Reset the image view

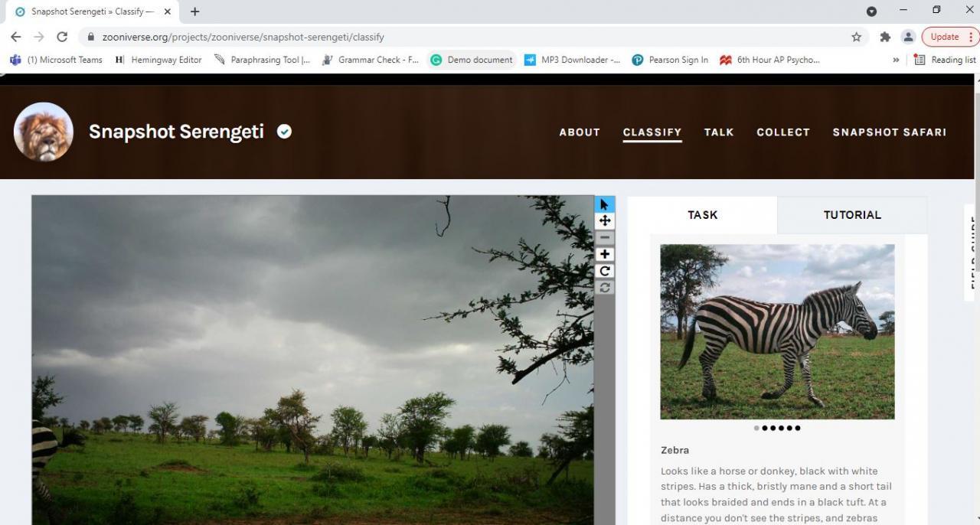tap(605, 288)
